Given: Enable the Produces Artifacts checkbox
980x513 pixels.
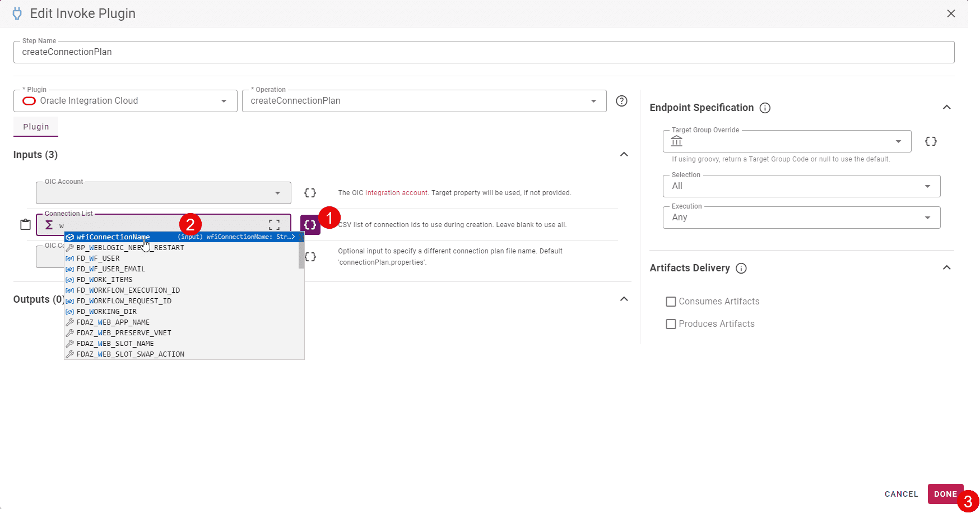Looking at the screenshot, I should point(671,323).
